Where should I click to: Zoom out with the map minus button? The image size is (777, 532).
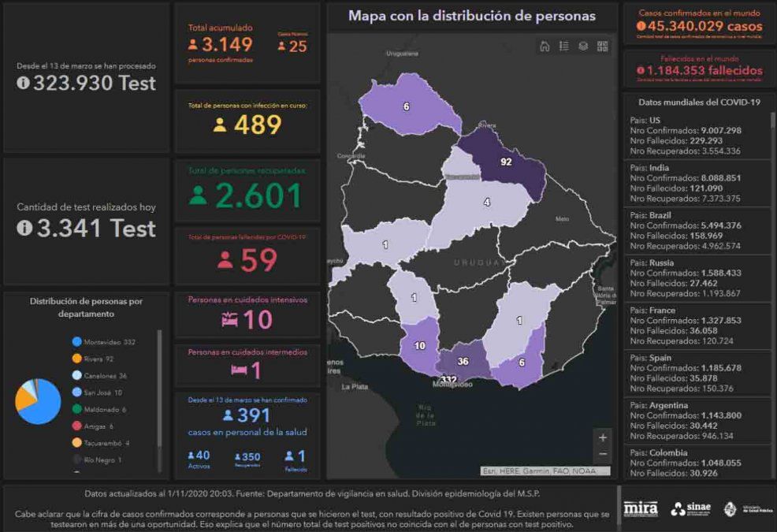603,455
